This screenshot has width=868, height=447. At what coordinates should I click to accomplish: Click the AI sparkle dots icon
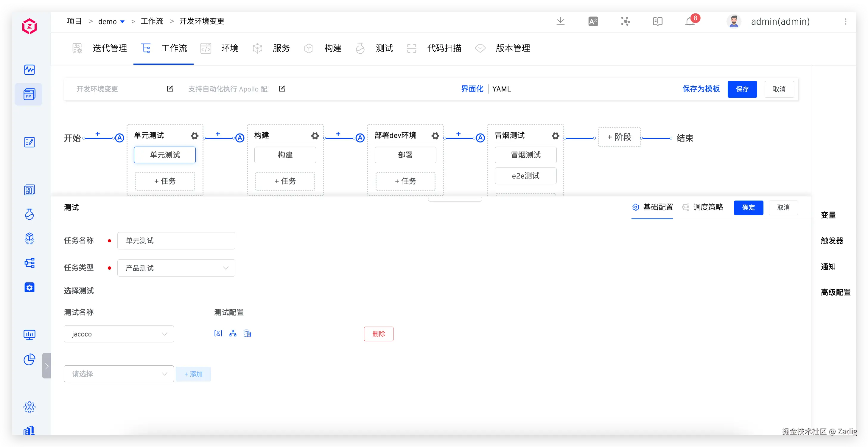626,21
